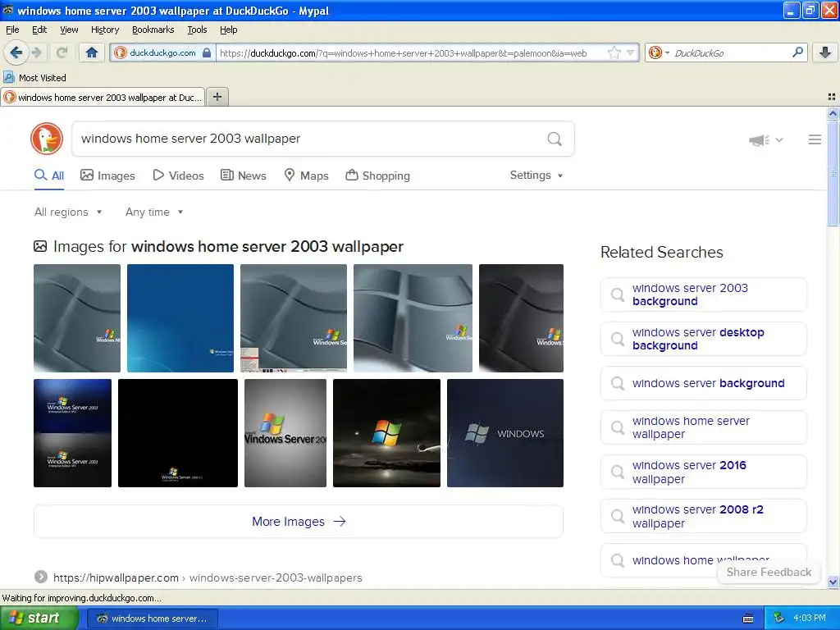The height and width of the screenshot is (630, 840).
Task: Select the Mypal taskbar window button
Action: pos(152,619)
